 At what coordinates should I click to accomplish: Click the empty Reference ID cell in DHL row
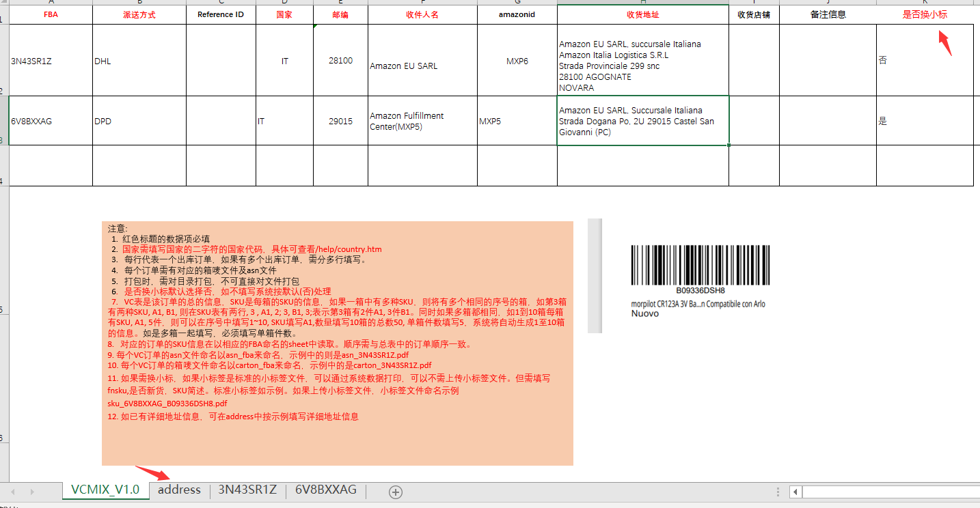click(x=221, y=60)
